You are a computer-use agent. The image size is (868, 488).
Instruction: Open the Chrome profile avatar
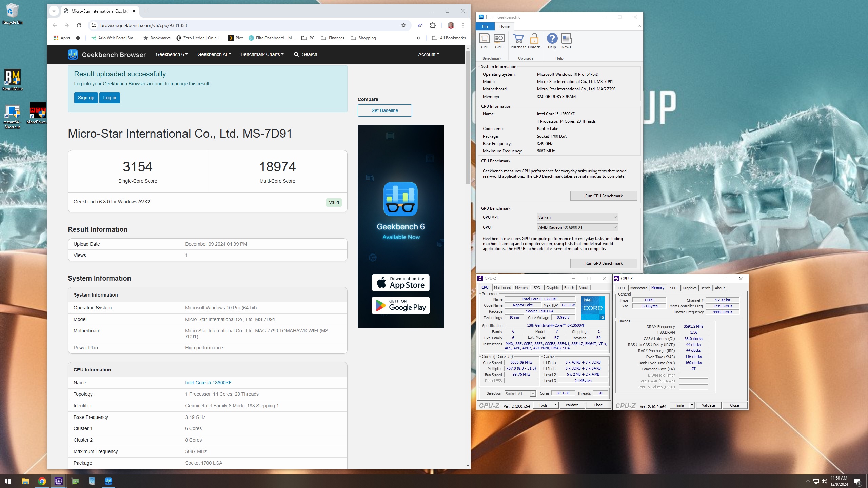click(451, 25)
